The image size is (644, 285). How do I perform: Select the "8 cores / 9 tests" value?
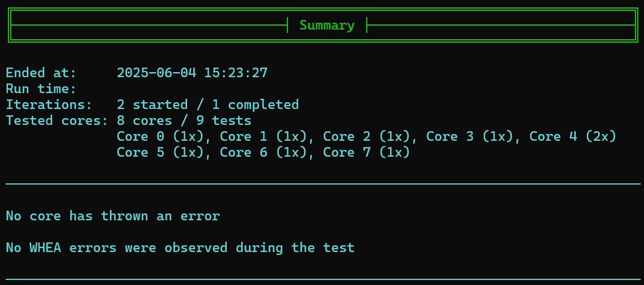pyautogui.click(x=184, y=121)
